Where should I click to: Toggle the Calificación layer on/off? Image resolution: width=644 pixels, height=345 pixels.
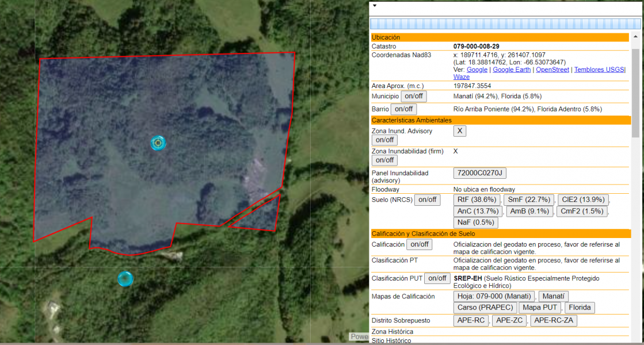click(x=419, y=244)
